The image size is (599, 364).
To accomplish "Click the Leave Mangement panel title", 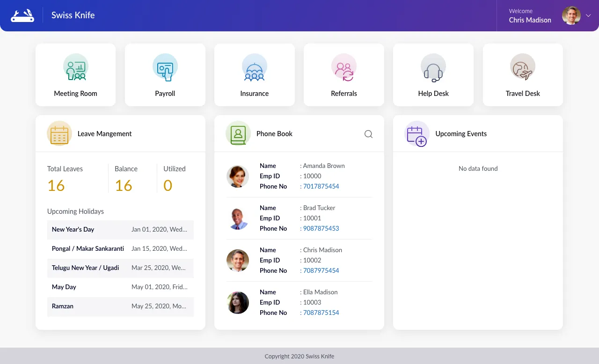I will (104, 134).
